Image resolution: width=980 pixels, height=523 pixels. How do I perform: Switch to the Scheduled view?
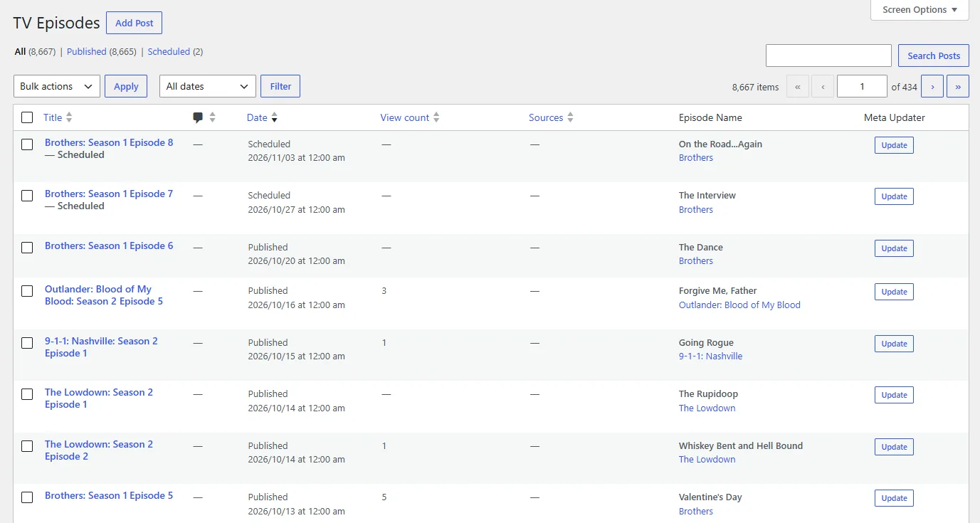tap(169, 51)
